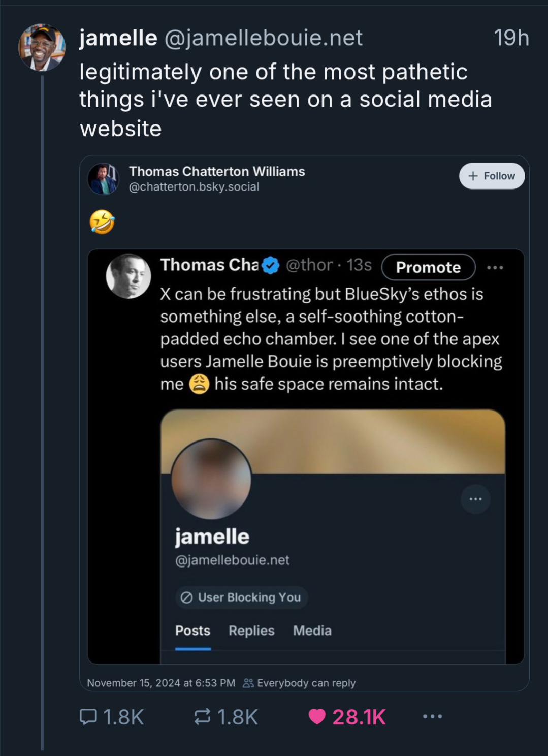This screenshot has width=548, height=756.
Task: Open jamelle's profile avatar
Action: coord(42,47)
